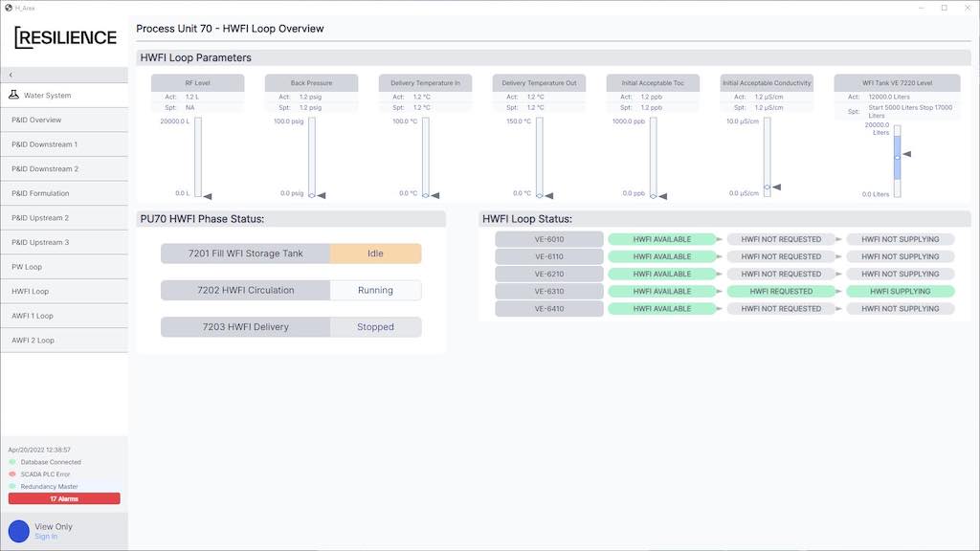Screen dimensions: 980x551
Task: Go to P&ID Upstream 2 page
Action: click(64, 217)
